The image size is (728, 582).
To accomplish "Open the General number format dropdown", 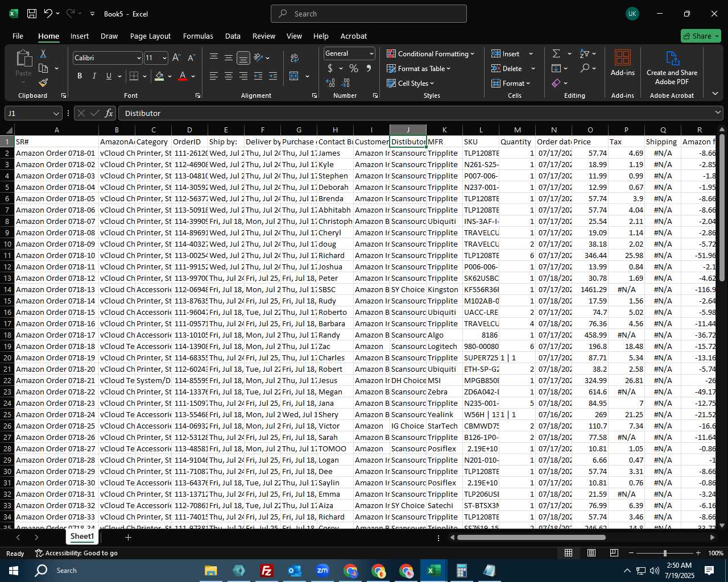I will (x=371, y=53).
